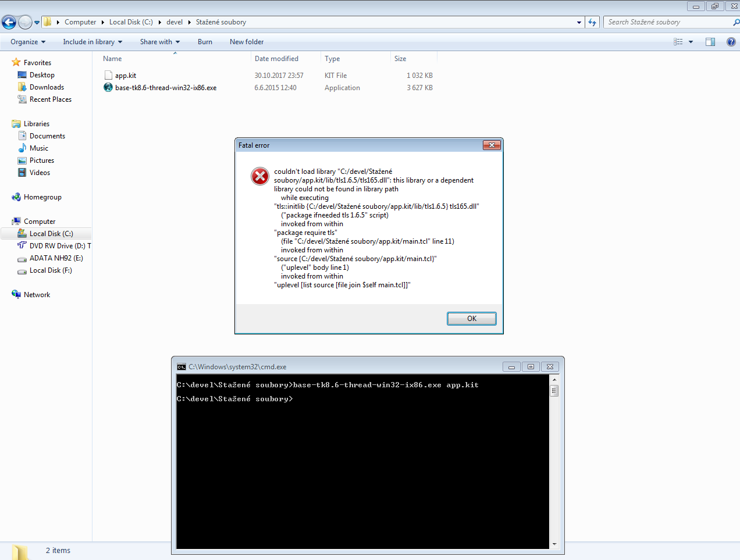Focus the Search Stažené soubory field
This screenshot has width=740, height=560.
pyautogui.click(x=668, y=22)
